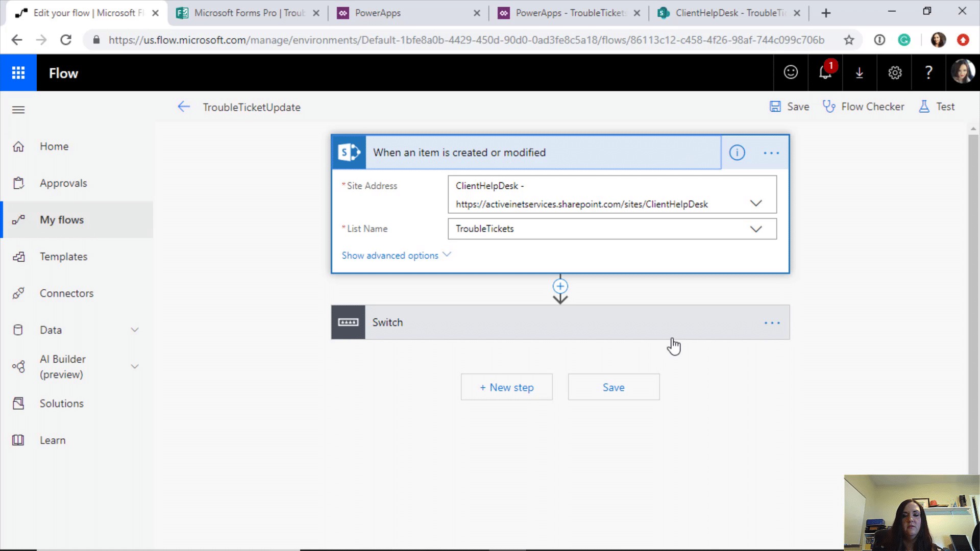Switch to Microsoft Forms Pro tab

(249, 13)
